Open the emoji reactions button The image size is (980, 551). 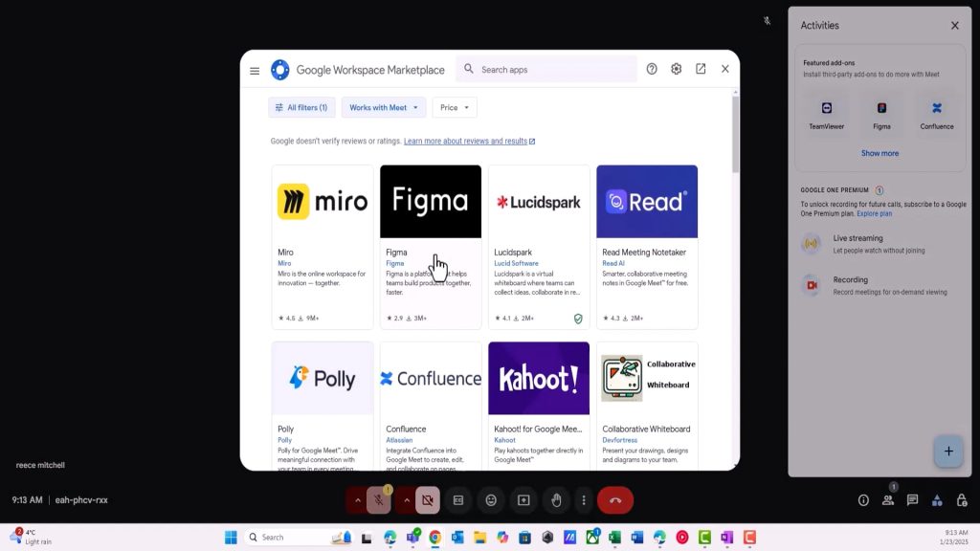click(x=491, y=500)
